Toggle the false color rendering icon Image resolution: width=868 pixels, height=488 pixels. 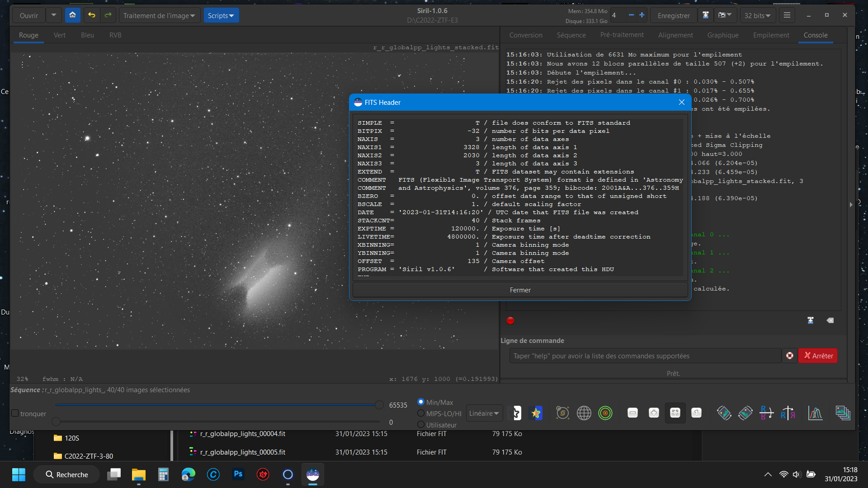click(536, 413)
